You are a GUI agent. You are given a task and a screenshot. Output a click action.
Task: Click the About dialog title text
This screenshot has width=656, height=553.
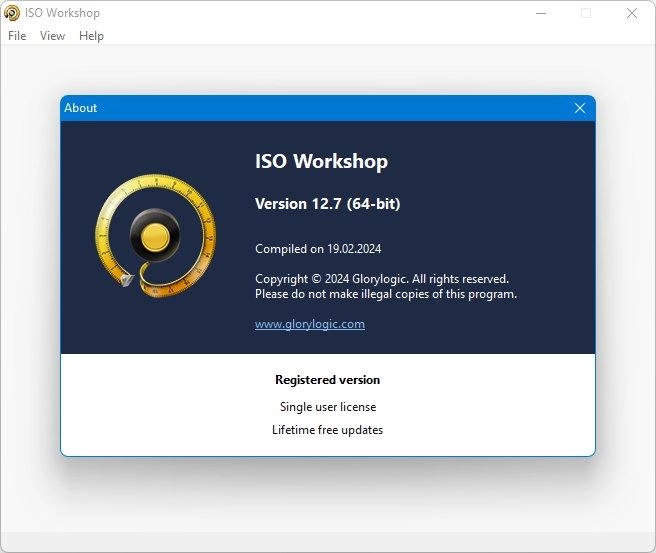pos(80,108)
